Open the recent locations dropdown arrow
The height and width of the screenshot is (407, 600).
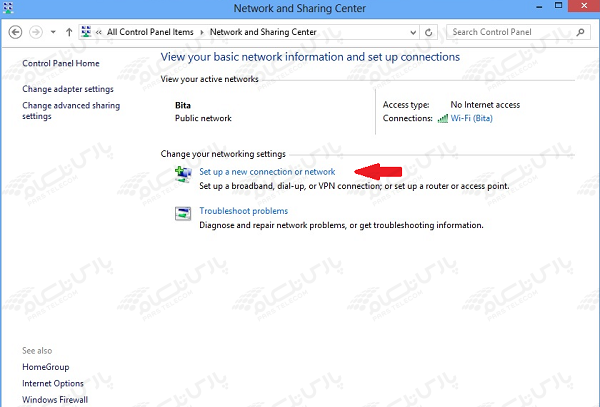(52, 32)
